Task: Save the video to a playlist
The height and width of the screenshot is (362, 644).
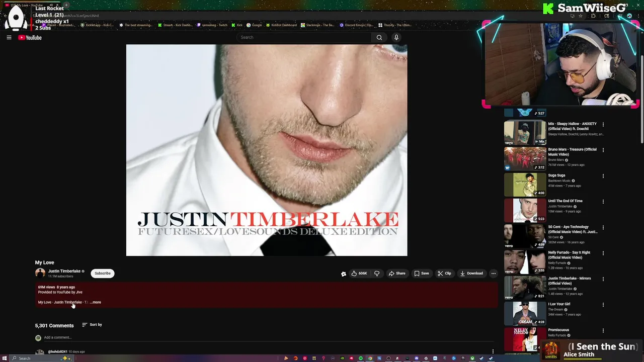Action: (422, 274)
